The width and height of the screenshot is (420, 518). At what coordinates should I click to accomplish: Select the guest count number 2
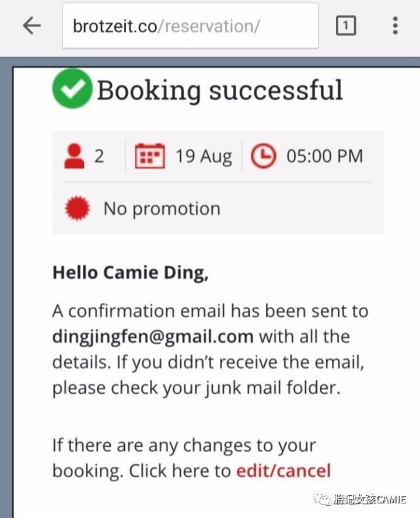(x=99, y=156)
